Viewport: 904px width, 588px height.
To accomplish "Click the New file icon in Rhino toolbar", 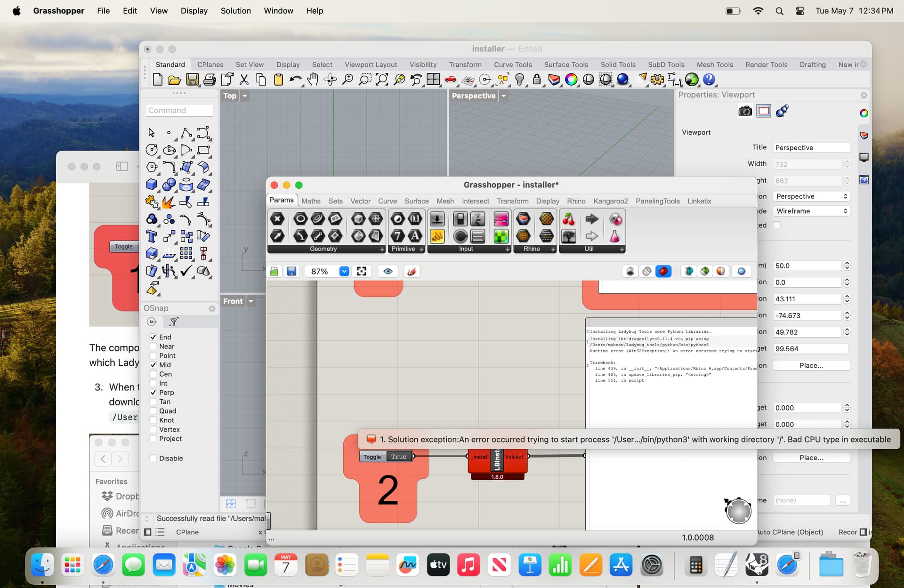I will tap(158, 80).
